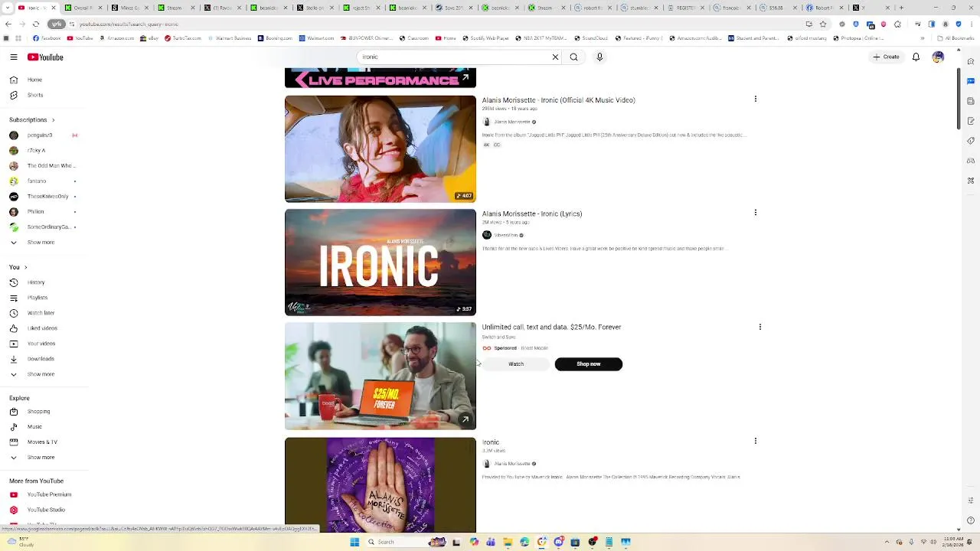Reload the page with refresh button

click(x=36, y=24)
